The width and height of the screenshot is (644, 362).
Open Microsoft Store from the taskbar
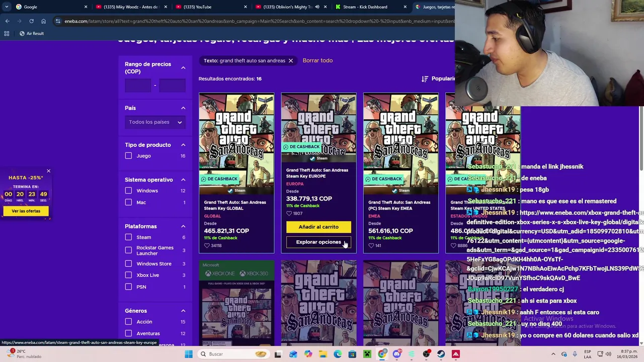352,354
